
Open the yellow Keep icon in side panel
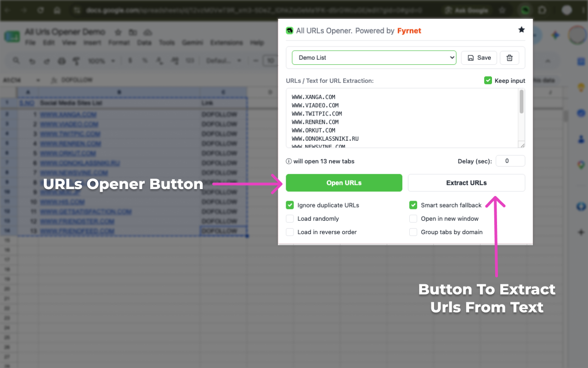click(x=581, y=87)
